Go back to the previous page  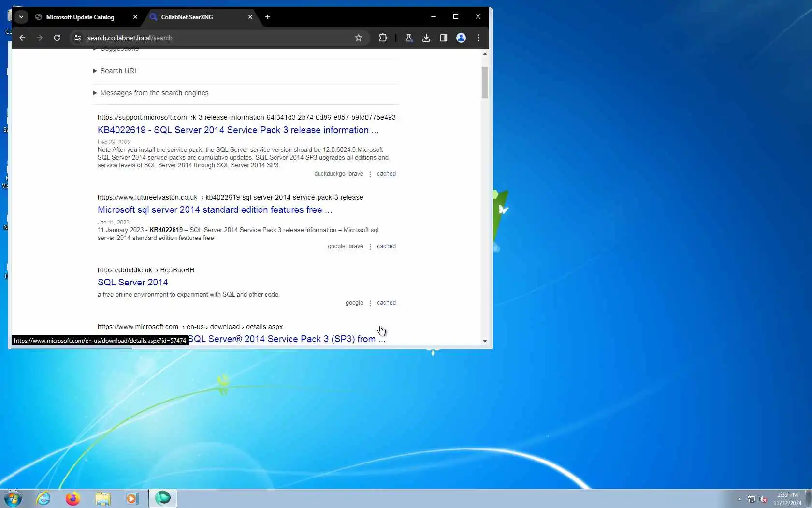[22, 38]
